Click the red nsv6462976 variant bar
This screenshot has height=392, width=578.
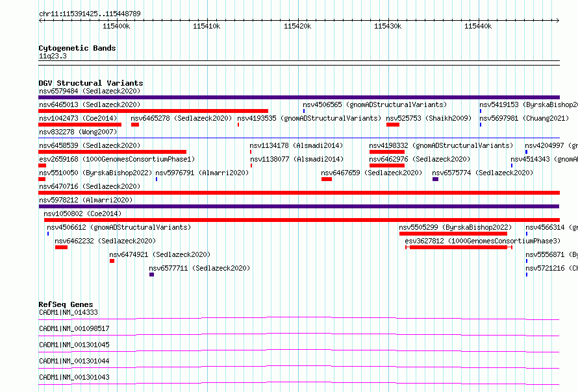click(387, 165)
